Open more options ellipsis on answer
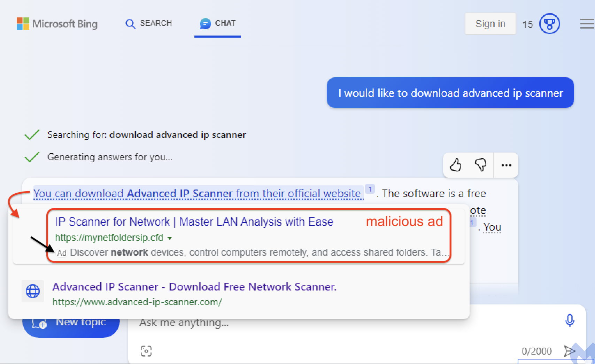This screenshot has width=595, height=364. tap(506, 165)
